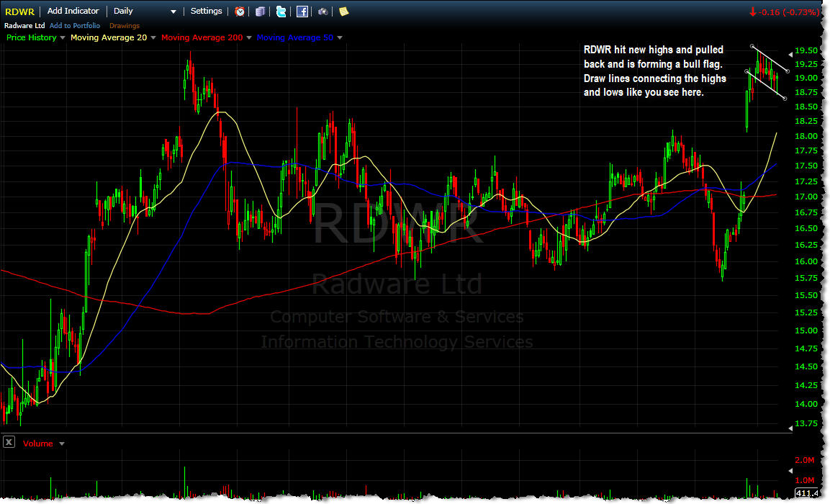Select the Moving Average 200 label
The image size is (830, 504).
click(202, 37)
